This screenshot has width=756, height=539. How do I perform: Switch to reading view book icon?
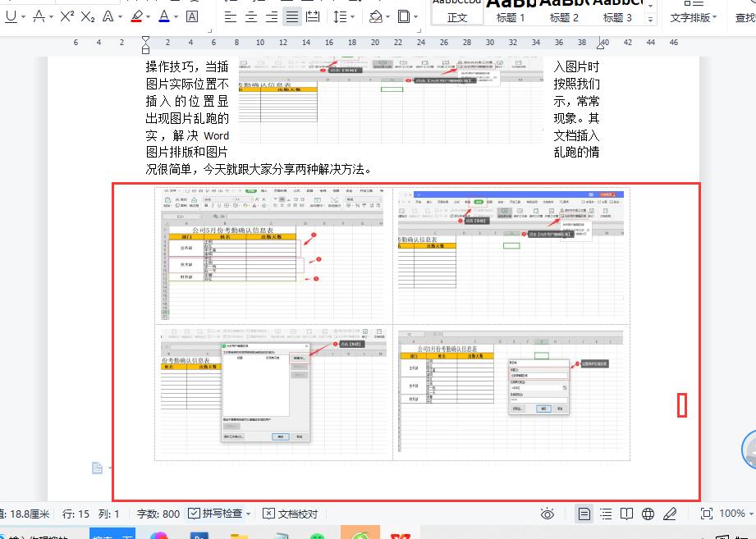[627, 514]
